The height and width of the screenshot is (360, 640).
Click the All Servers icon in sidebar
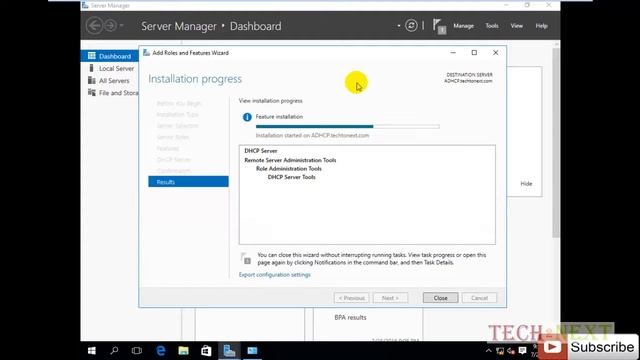point(92,80)
